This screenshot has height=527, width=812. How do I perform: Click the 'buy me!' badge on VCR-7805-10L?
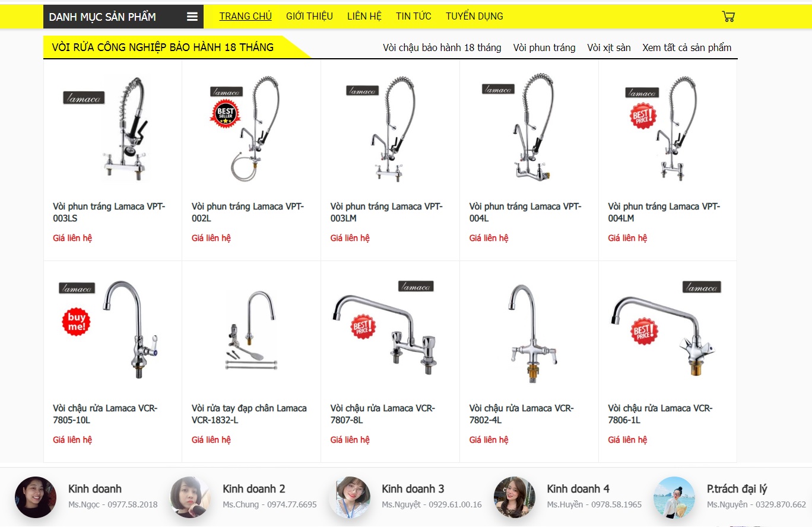[77, 321]
